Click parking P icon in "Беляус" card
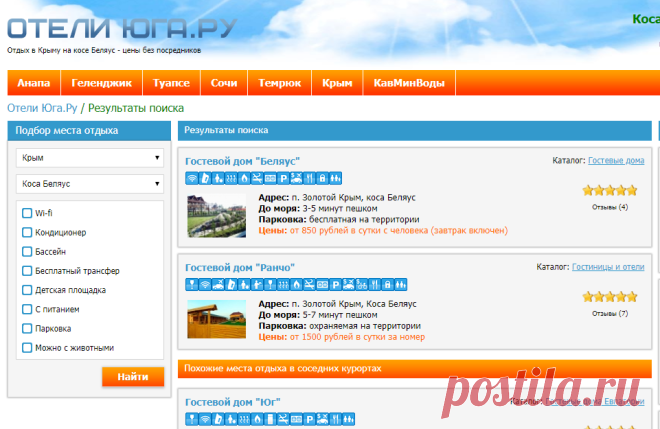660x429 pixels. point(283,178)
